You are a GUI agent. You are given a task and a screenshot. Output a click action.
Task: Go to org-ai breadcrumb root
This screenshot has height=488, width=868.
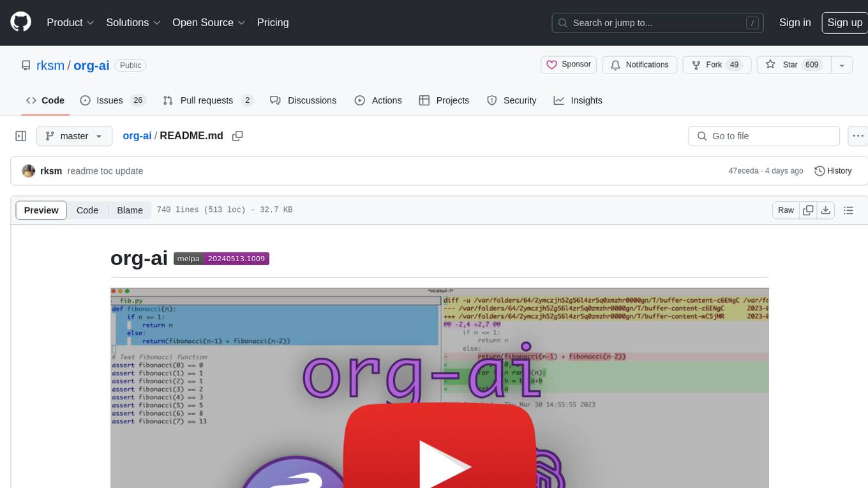coord(137,136)
